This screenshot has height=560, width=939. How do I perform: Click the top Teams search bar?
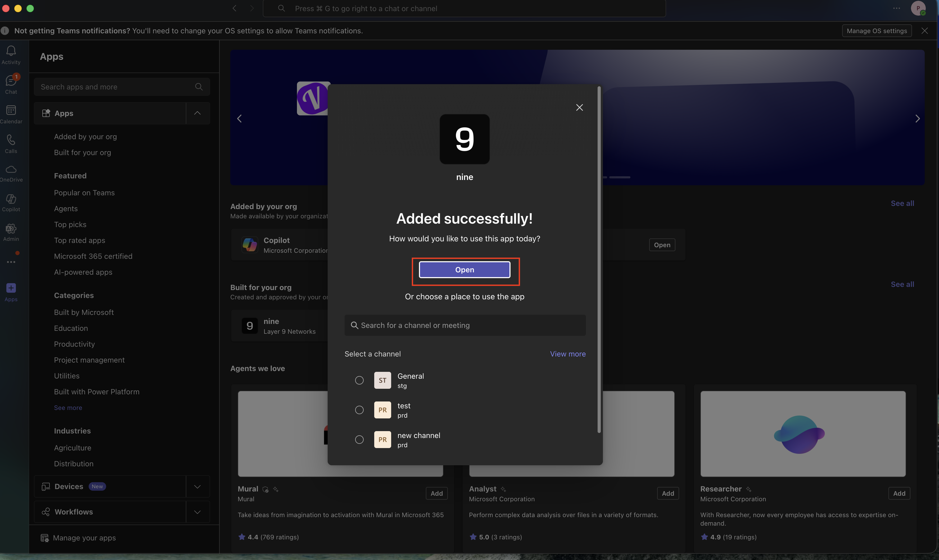tap(464, 8)
